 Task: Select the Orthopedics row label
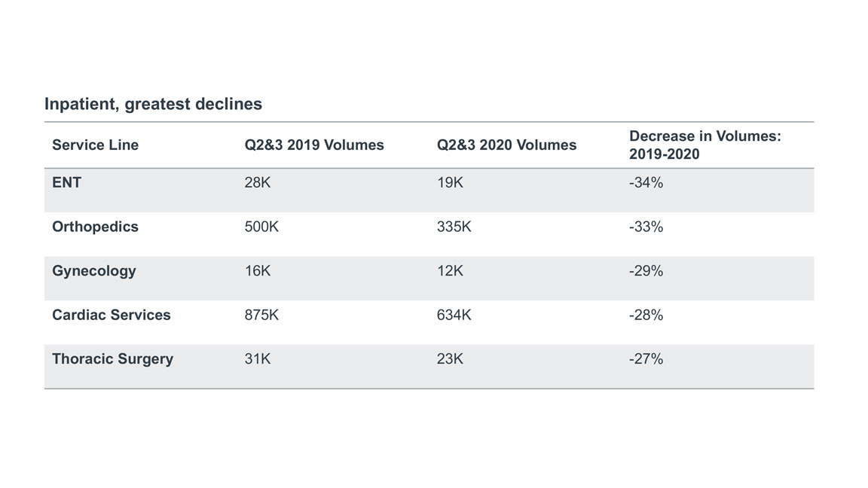tap(95, 227)
